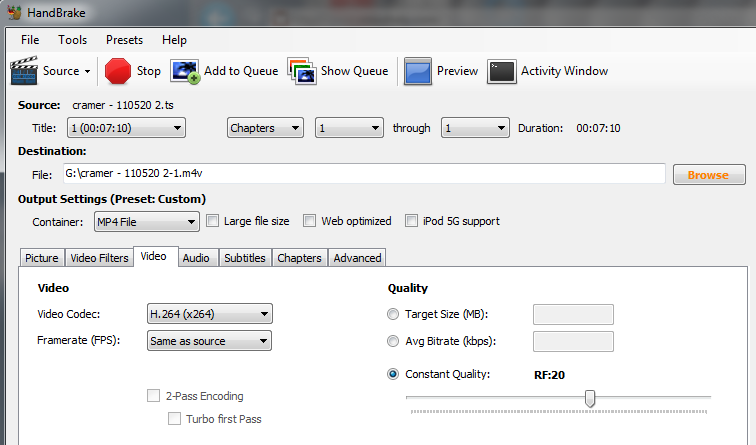756x445 pixels.
Task: Select the Target Size (MB) radio button
Action: point(393,314)
